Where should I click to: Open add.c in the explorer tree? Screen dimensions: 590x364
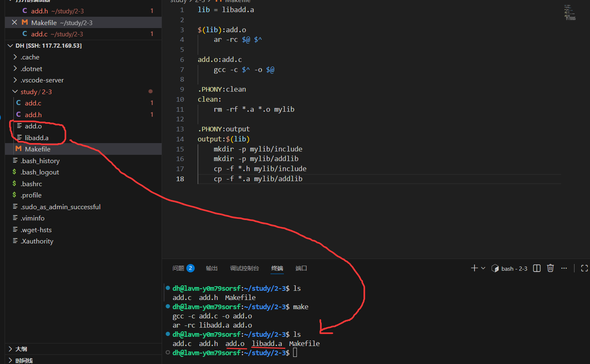point(83,103)
